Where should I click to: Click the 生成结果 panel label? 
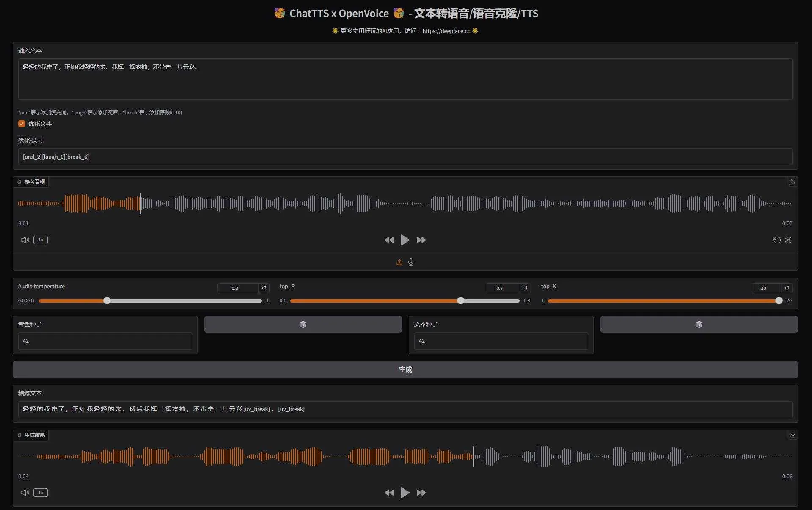point(31,435)
